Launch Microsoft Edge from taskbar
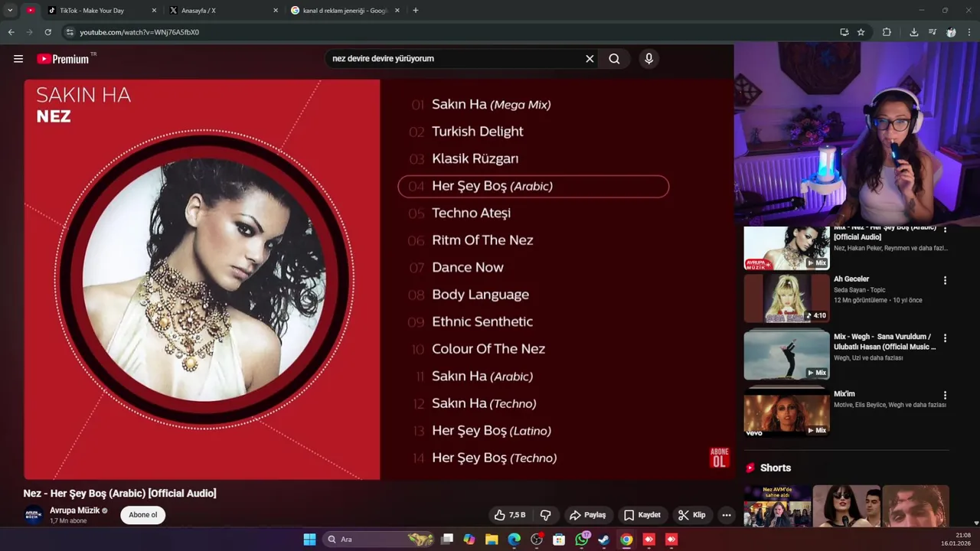 [514, 540]
